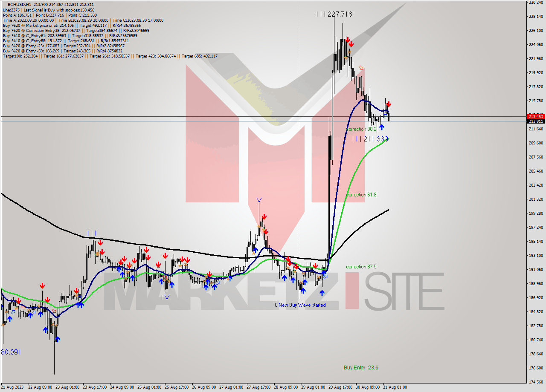546x392 pixels.
Task: Click the '80.091' label near the left edge
Action: coord(11,352)
